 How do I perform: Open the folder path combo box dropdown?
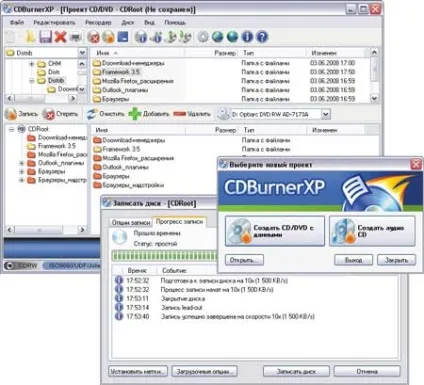point(82,53)
